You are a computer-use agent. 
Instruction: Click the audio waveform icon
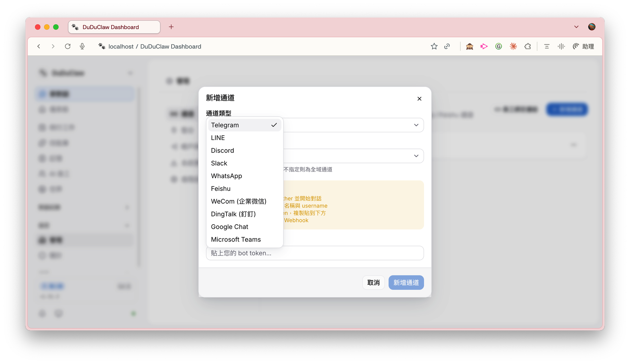coord(561,47)
